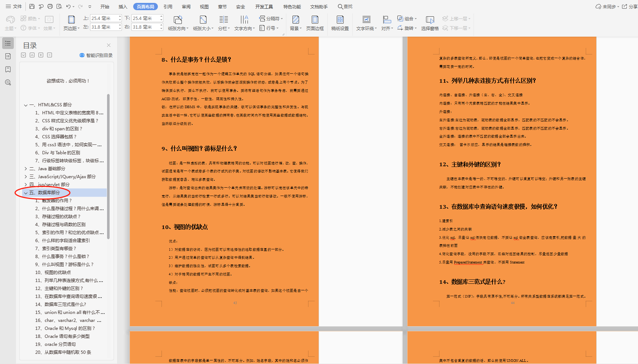638x364 pixels.
Task: Switch to the 视图 ribbon tab
Action: point(204,7)
